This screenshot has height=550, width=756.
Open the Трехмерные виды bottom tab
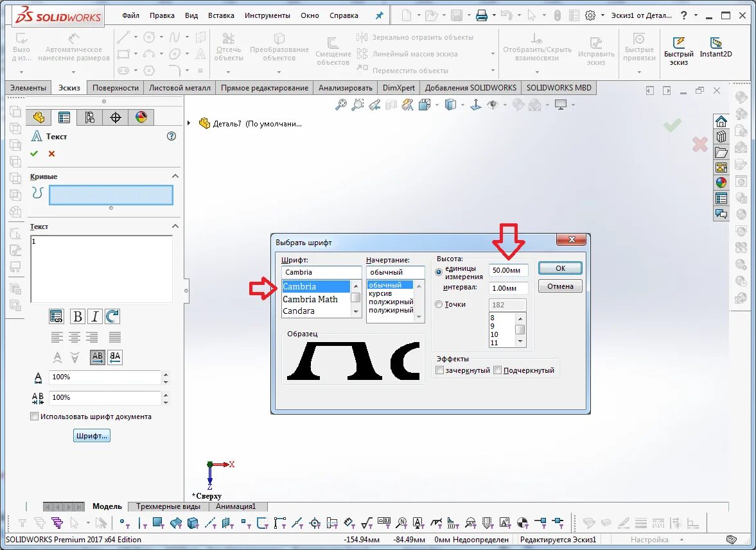pyautogui.click(x=168, y=506)
